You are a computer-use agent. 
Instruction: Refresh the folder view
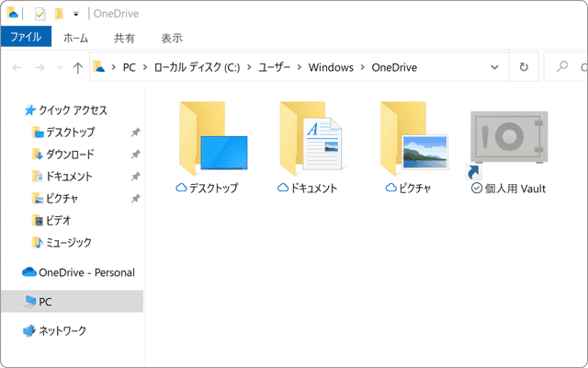click(524, 67)
